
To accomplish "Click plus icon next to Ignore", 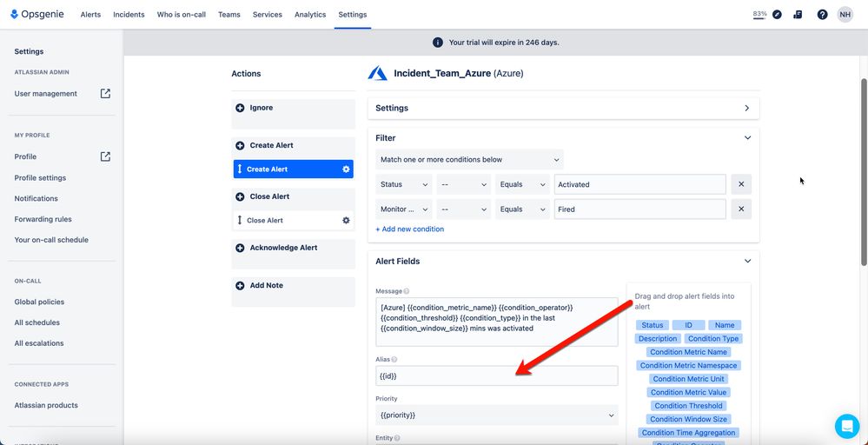I will tap(240, 108).
